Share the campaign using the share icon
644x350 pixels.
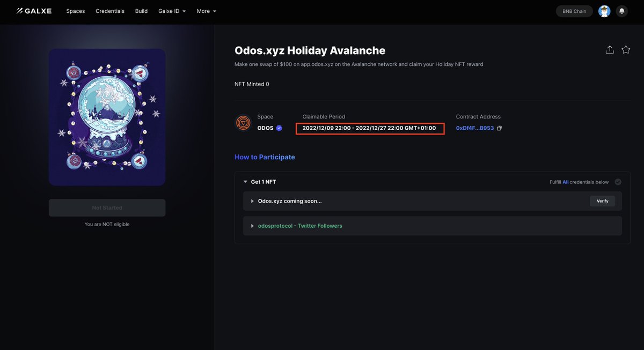pos(610,50)
